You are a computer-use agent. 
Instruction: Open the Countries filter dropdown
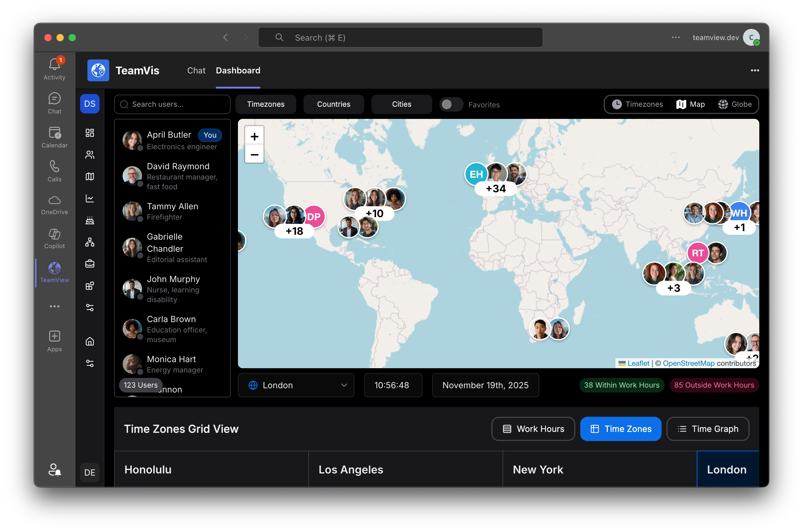click(x=334, y=104)
